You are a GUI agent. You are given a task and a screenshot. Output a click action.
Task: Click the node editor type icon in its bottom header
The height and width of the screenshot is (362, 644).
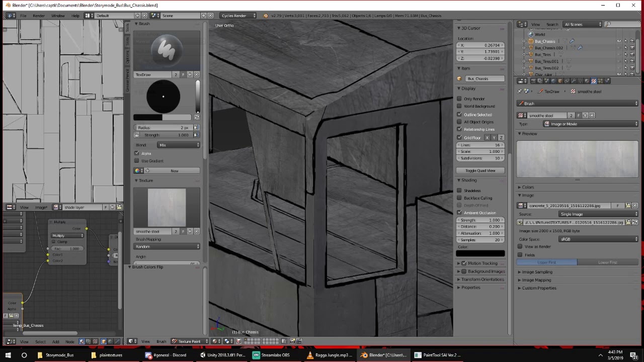[x=10, y=341]
